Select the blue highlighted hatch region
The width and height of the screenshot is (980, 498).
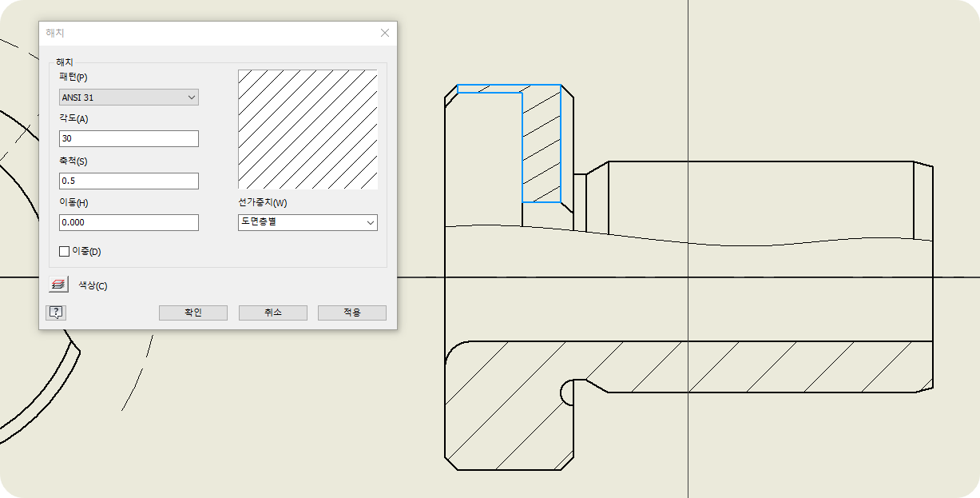pyautogui.click(x=542, y=144)
